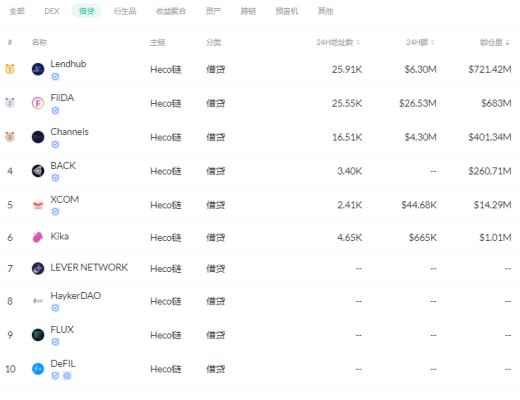Click XCOM 24H volume $44.68K
Viewport: 520px width, 400px height.
coord(419,205)
